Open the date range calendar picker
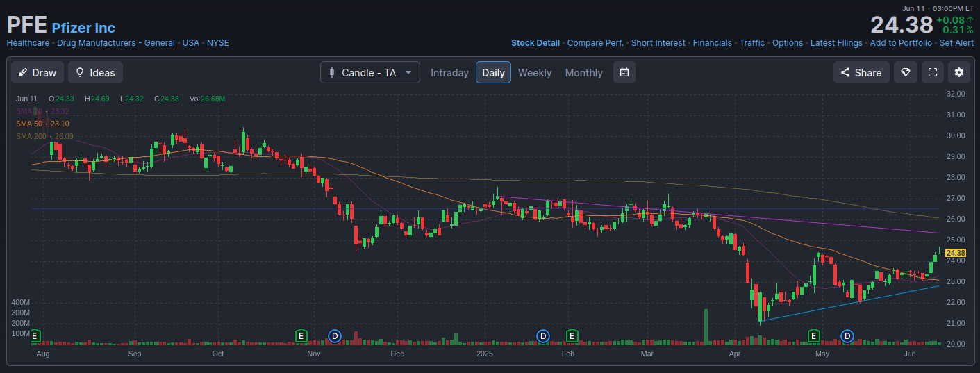The image size is (980, 373). pos(624,72)
